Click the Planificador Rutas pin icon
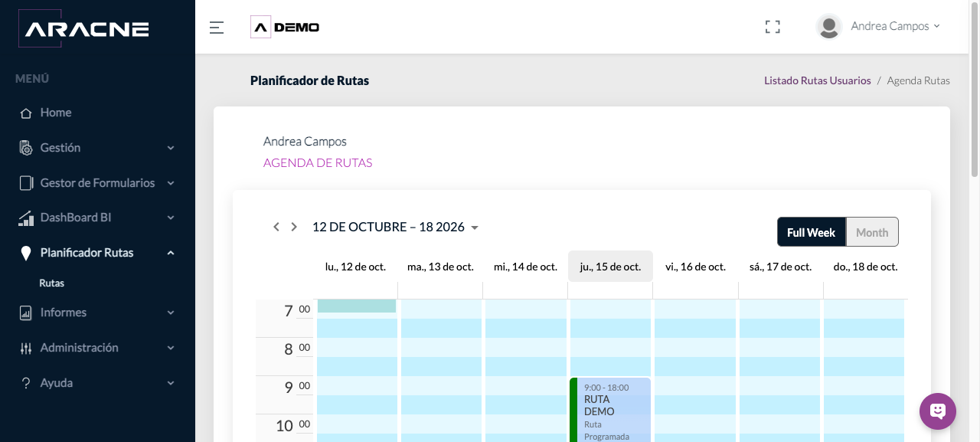 25,254
